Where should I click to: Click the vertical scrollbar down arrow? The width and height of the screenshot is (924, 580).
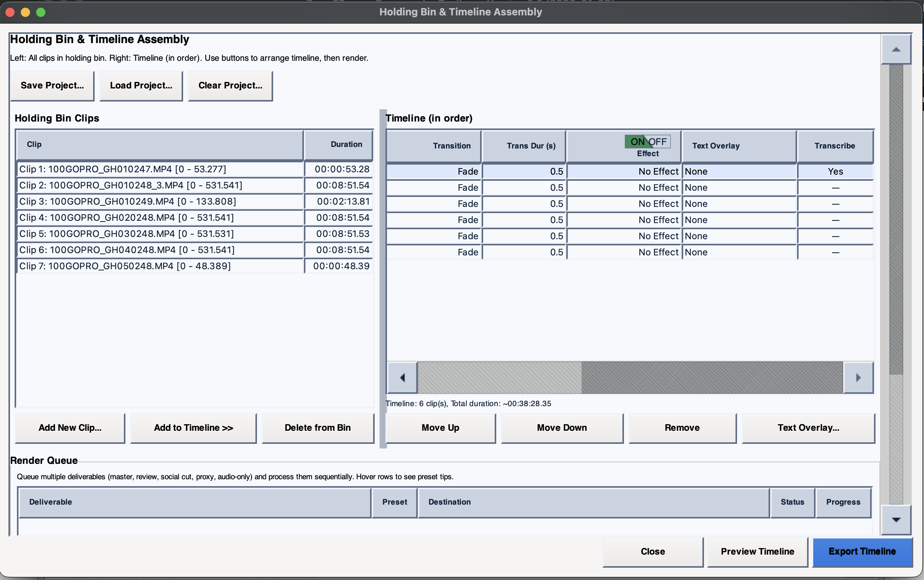(896, 520)
